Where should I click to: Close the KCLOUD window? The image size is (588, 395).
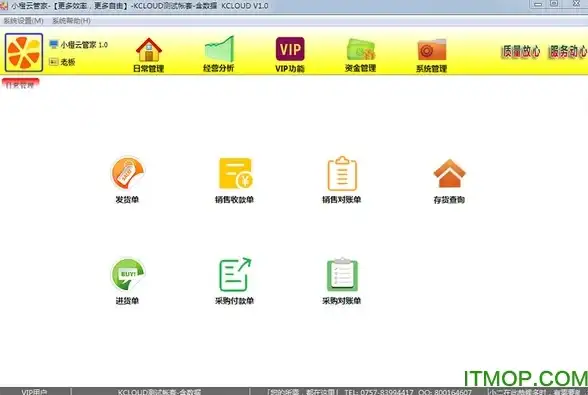pyautogui.click(x=576, y=4)
